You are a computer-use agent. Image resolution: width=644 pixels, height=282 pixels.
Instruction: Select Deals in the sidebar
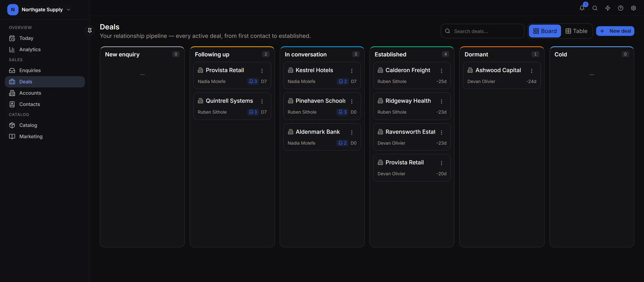[45, 82]
